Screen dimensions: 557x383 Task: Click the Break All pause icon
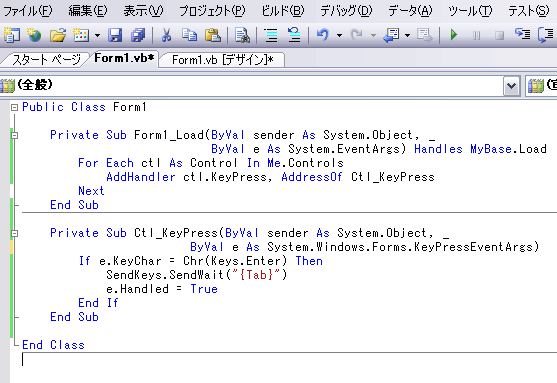point(477,35)
